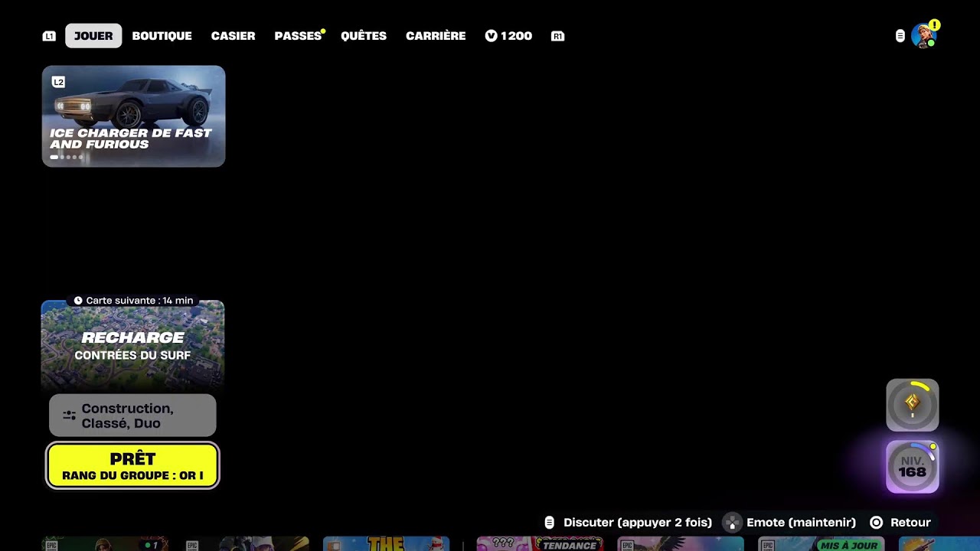Open the gold rank progress badge

(913, 405)
